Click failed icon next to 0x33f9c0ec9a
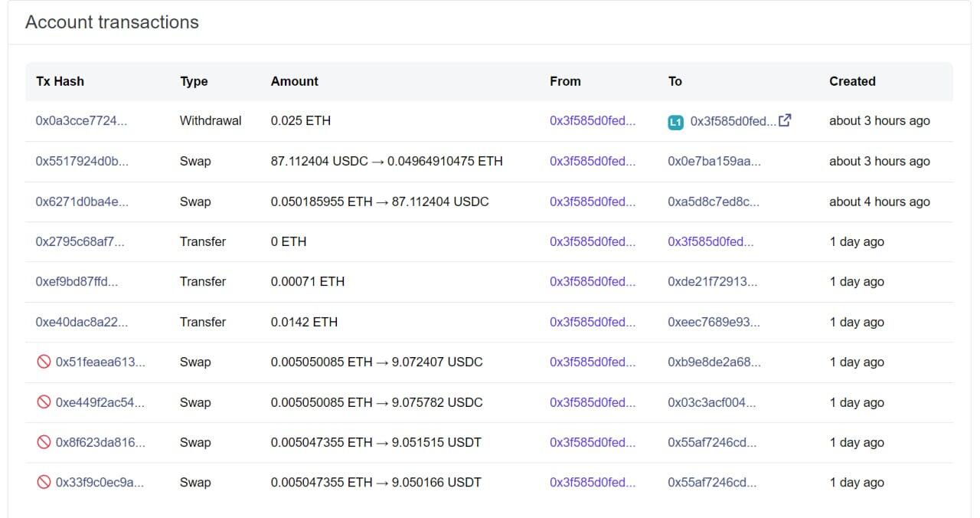The image size is (980, 518). click(x=44, y=483)
